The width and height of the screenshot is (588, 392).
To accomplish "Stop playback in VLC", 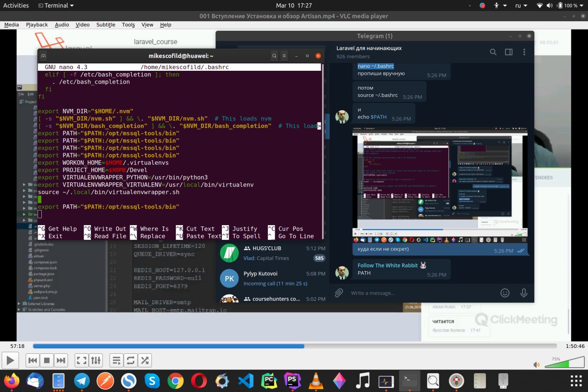I will (46, 360).
